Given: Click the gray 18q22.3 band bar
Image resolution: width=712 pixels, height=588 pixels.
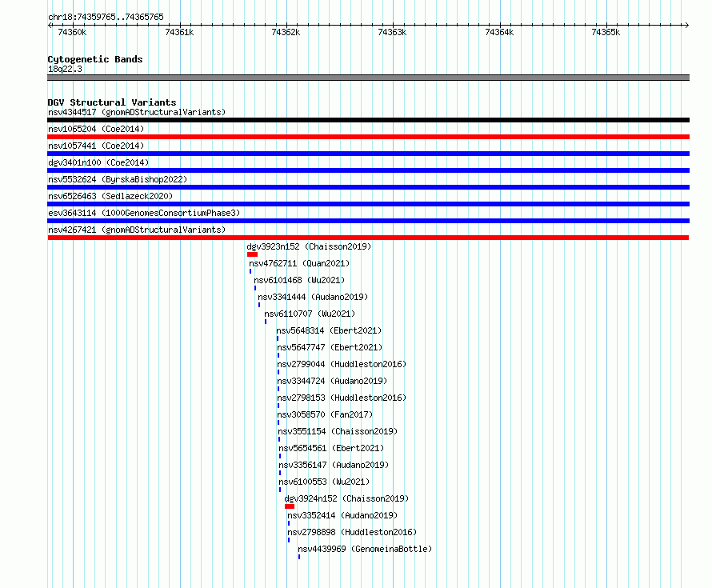Looking at the screenshot, I should click(368, 78).
